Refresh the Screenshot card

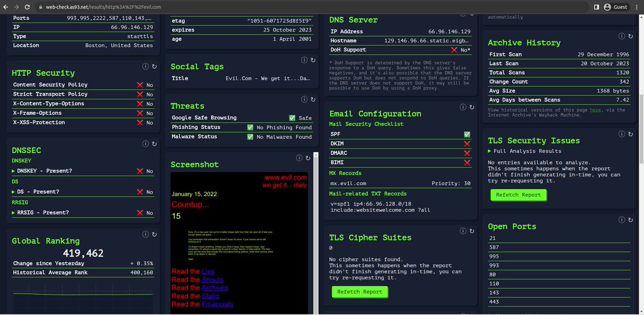(308, 158)
